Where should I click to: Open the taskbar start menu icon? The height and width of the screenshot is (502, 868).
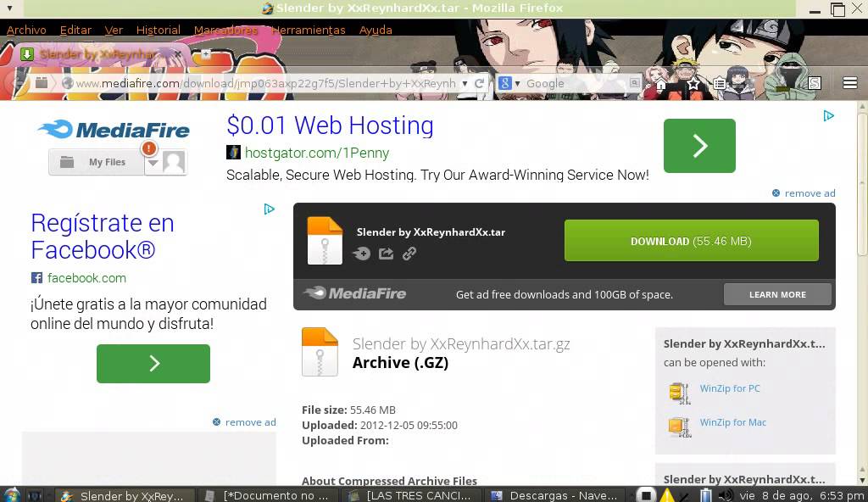tap(11, 495)
